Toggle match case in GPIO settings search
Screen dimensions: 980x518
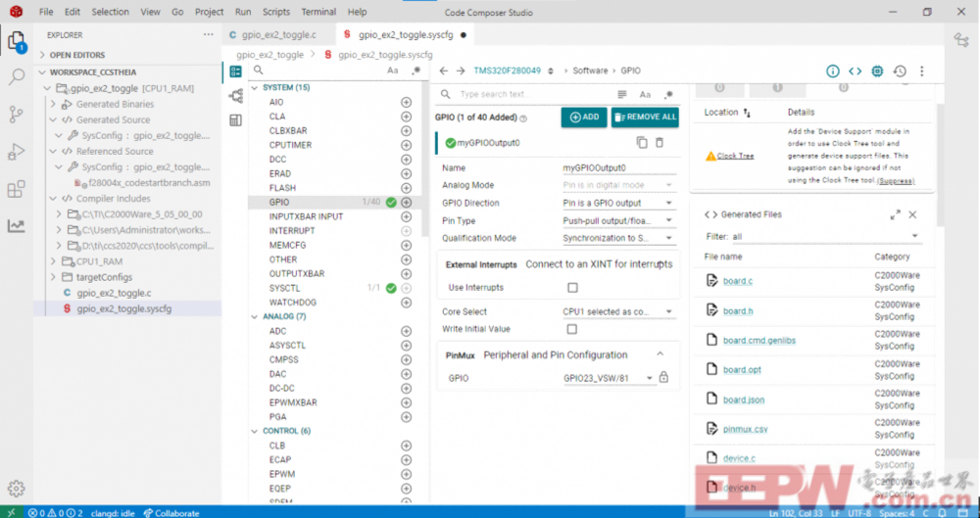tap(645, 94)
